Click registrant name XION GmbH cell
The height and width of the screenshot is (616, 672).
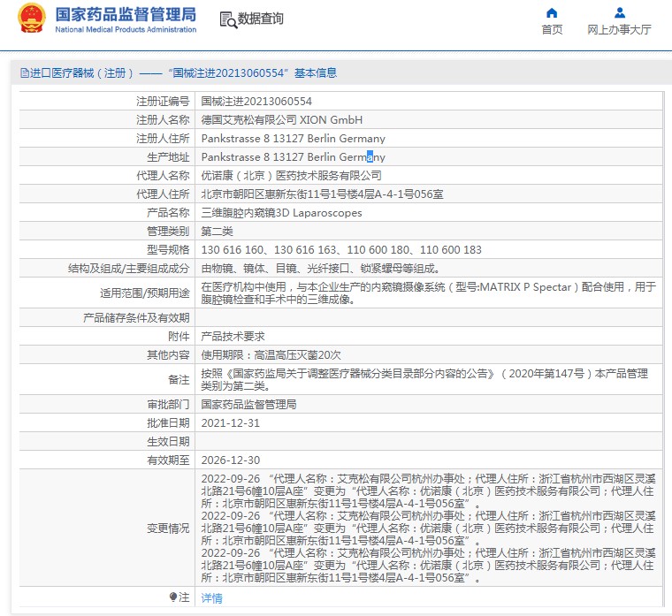(x=281, y=120)
